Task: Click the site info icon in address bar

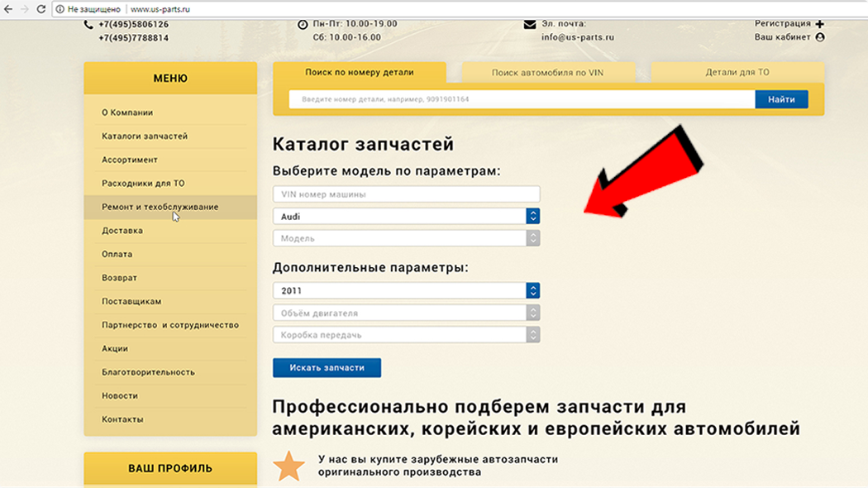Action: tap(60, 9)
